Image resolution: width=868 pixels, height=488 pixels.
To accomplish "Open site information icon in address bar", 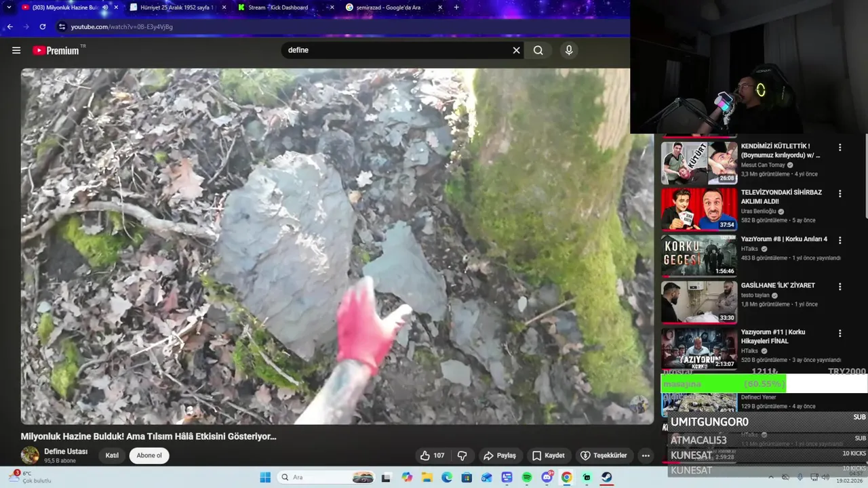I will click(62, 26).
